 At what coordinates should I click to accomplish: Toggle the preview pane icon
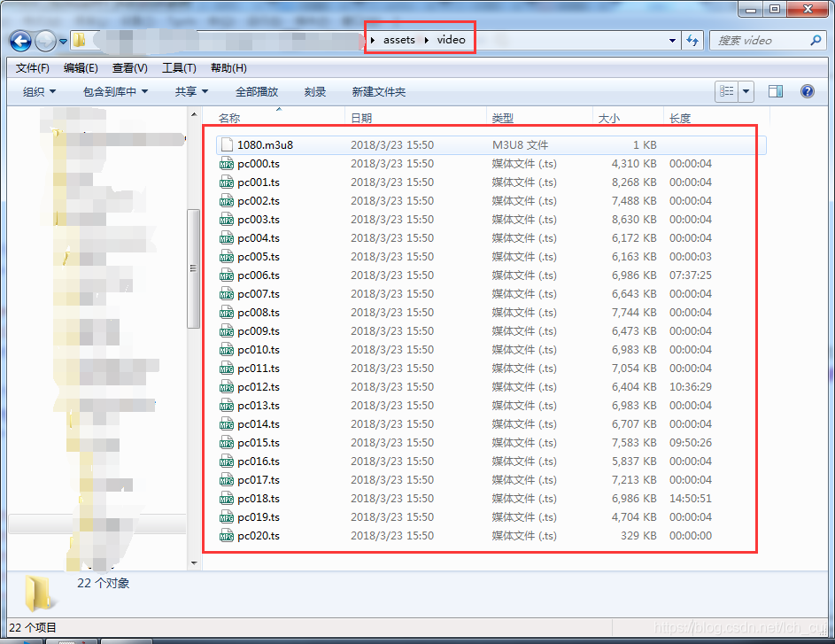pos(776,91)
